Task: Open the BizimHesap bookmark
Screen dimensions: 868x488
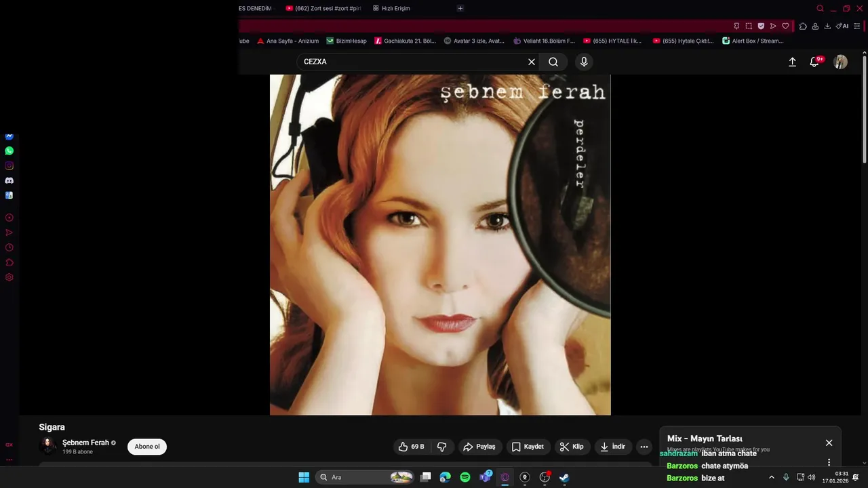Action: pos(347,41)
